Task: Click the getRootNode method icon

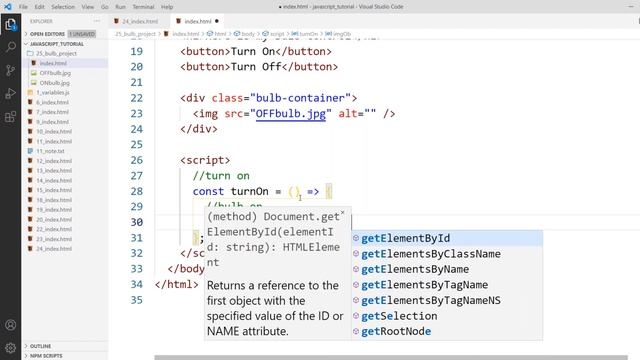Action: pos(356,331)
